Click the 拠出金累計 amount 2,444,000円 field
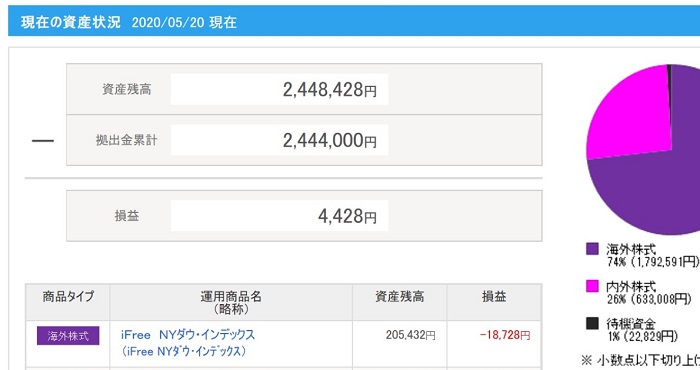This screenshot has height=370, width=700. (x=279, y=140)
